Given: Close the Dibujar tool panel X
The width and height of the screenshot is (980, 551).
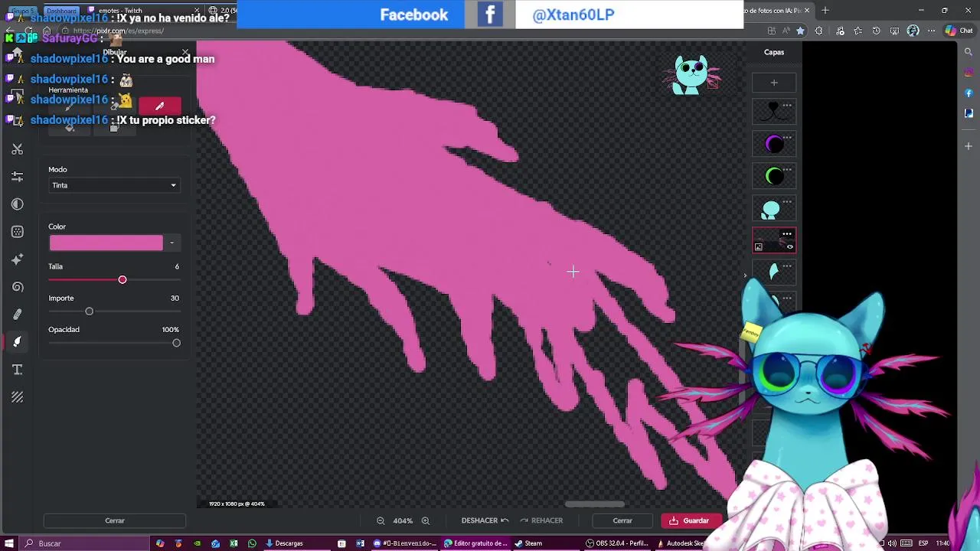Looking at the screenshot, I should click(x=185, y=53).
